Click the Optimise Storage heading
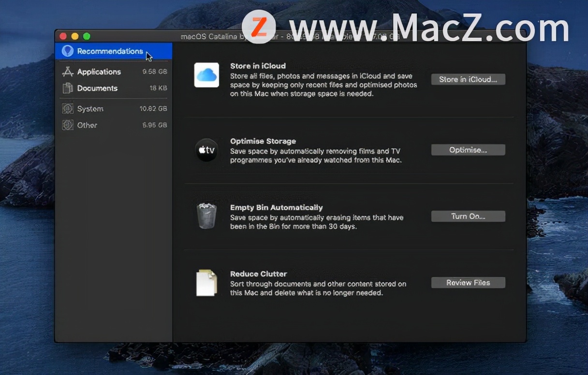This screenshot has width=588, height=375. 263,141
